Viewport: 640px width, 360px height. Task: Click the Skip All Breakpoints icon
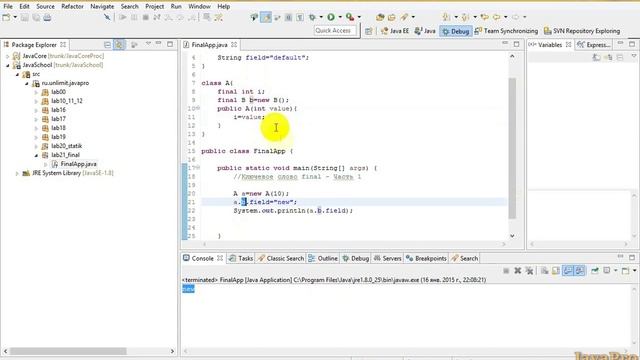point(107,17)
